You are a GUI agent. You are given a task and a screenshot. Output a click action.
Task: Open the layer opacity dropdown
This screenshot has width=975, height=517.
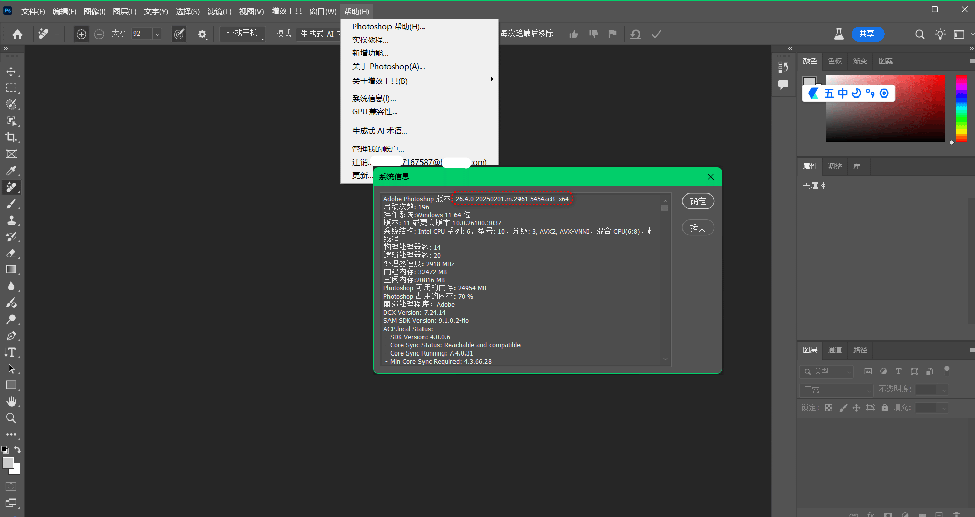click(943, 389)
